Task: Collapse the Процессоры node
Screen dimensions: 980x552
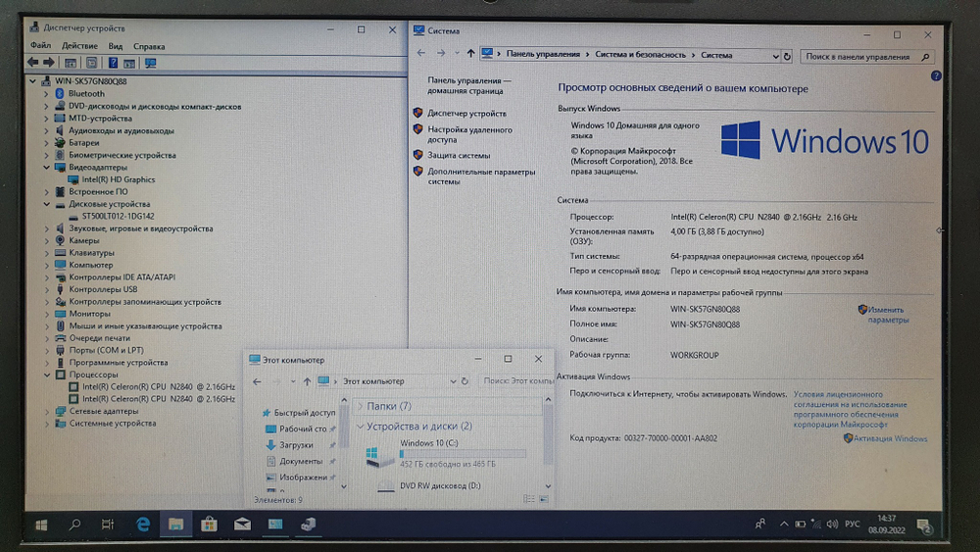Action: (x=46, y=375)
